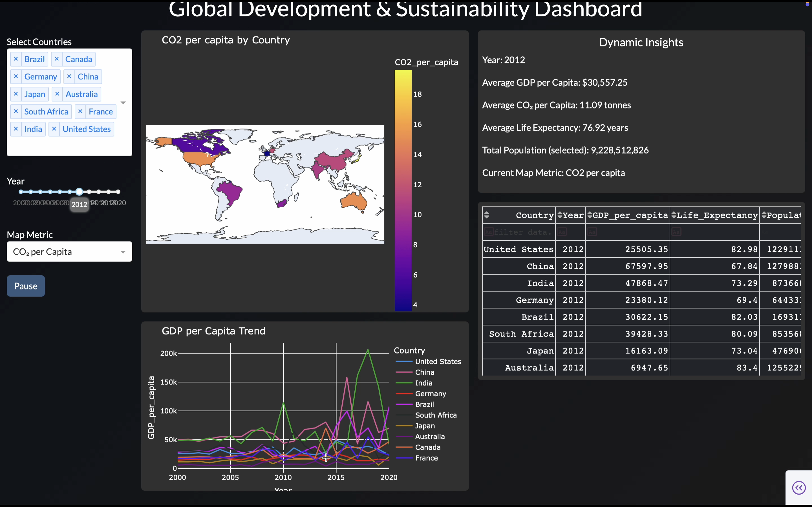Toggle case sensitivity in Country filter
The image size is (812, 507).
pos(489,232)
